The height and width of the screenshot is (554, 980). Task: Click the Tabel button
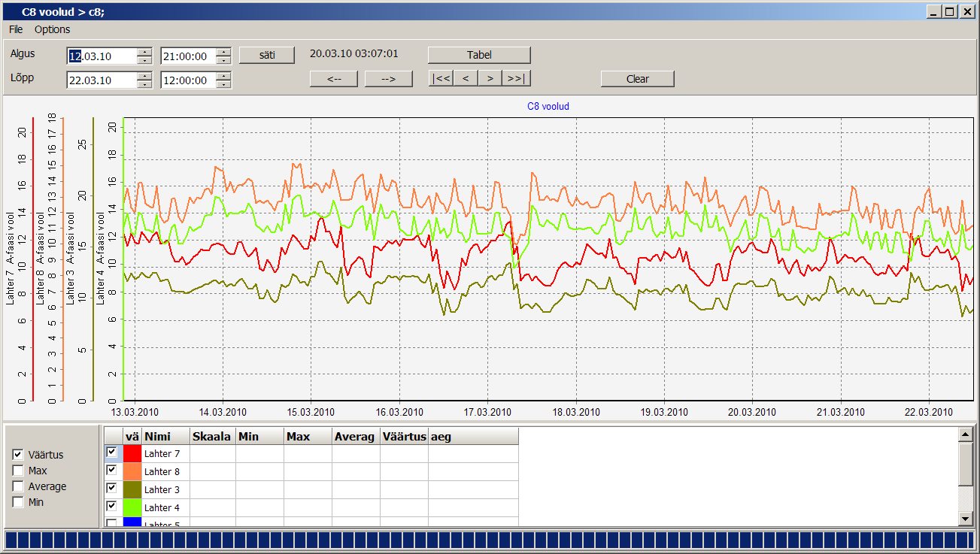tap(479, 55)
